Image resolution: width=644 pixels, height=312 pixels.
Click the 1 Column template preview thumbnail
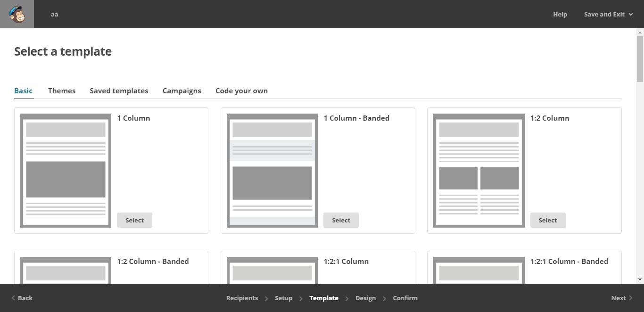(65, 171)
